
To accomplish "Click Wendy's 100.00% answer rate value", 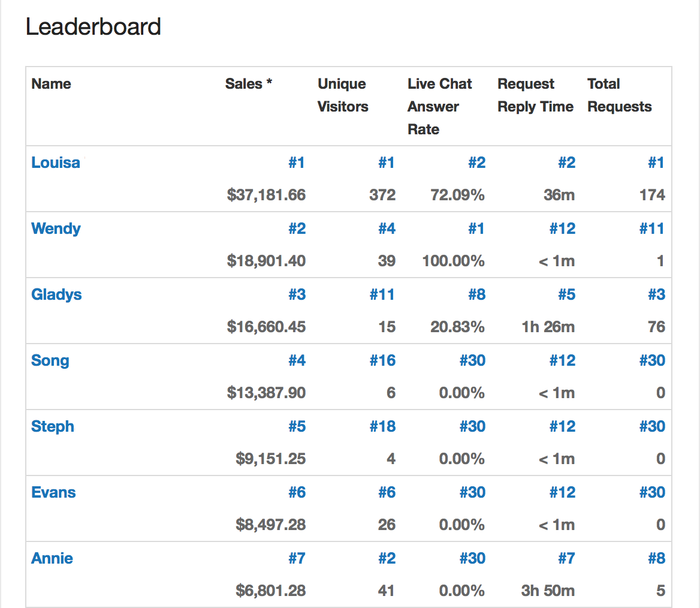I will (453, 261).
